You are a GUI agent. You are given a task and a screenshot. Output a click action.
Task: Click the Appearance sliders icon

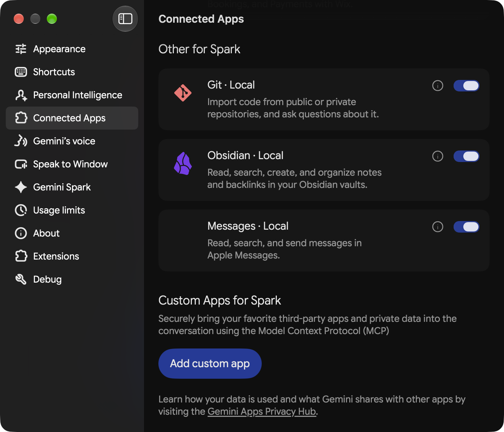click(x=21, y=49)
